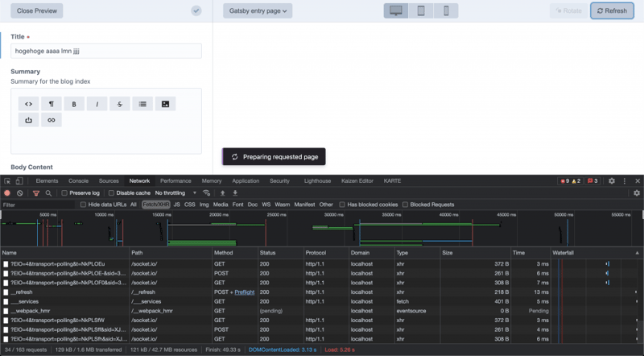Check the Disable cache option
The image size is (644, 356).
tap(111, 193)
